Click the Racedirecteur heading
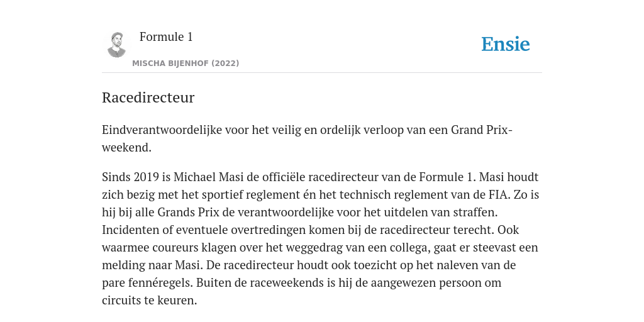 pos(148,97)
